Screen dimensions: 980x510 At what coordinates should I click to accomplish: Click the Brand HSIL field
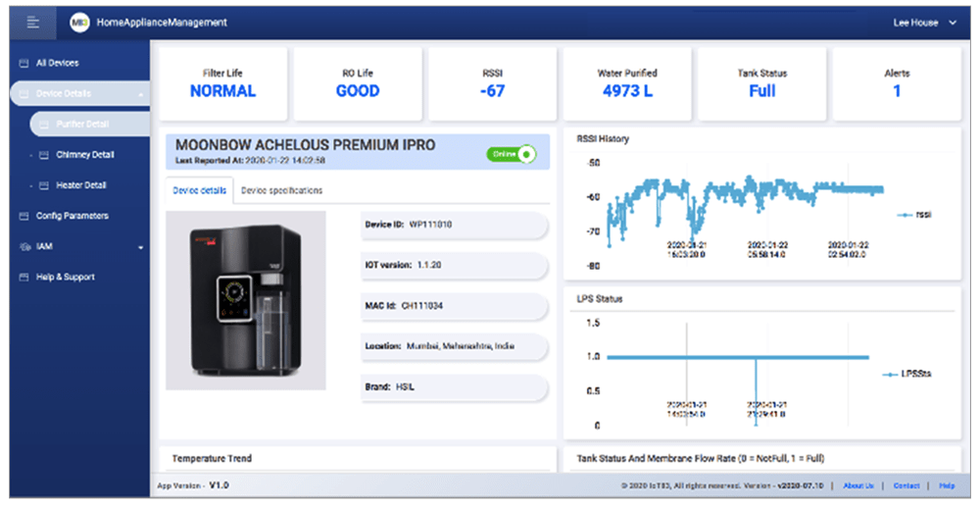pos(455,386)
